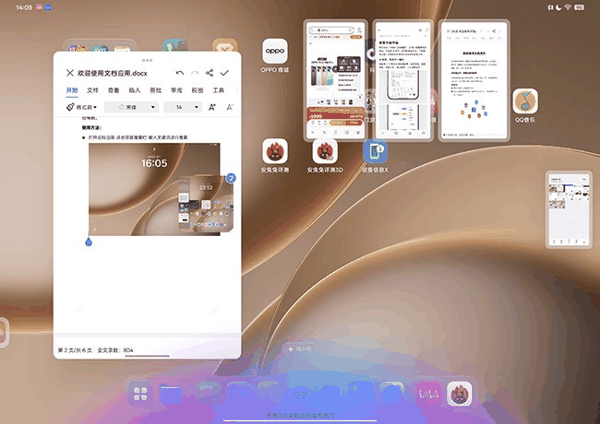Open the 安兔兔评测3D app
Viewport: 600px width, 424px height.
[x=326, y=152]
